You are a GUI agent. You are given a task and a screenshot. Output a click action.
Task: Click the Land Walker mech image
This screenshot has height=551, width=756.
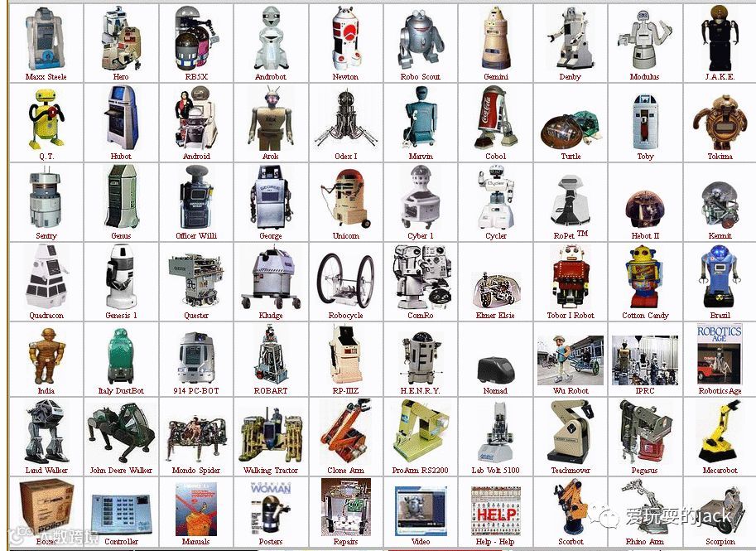click(x=46, y=432)
